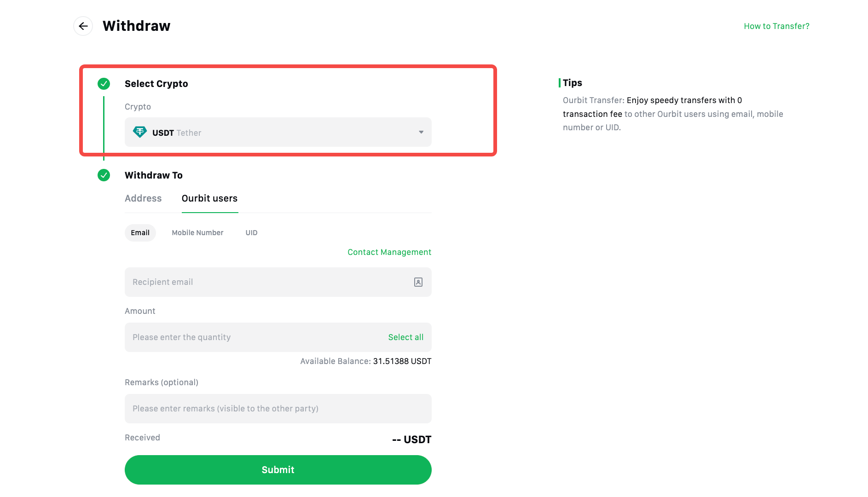Choose Mobile Number transfer method
Screen dimensions: 868x497
[x=197, y=233]
